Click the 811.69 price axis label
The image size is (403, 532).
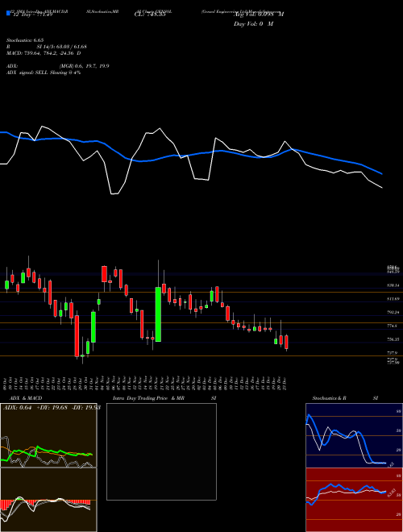393,299
